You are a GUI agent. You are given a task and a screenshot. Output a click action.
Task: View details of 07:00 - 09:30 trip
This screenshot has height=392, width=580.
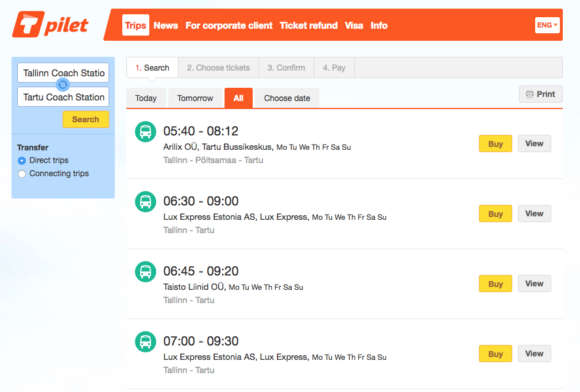point(534,354)
